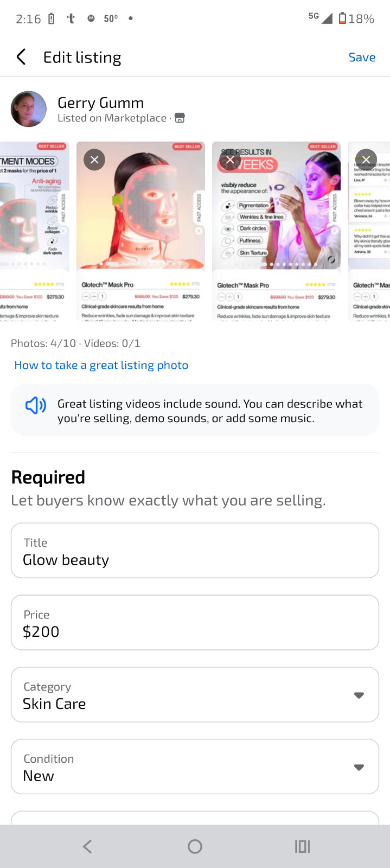Screen dimensions: 390x868
Task: Tap Android back navigation button
Action: coord(87,846)
